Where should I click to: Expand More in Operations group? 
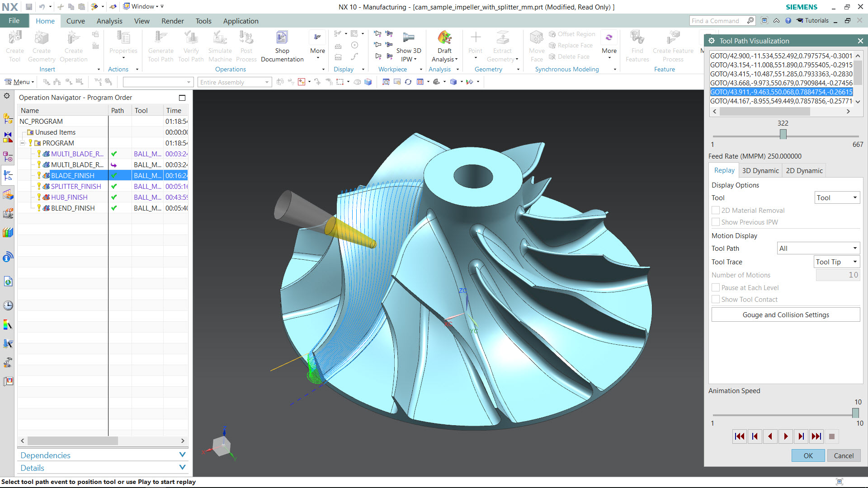click(317, 47)
